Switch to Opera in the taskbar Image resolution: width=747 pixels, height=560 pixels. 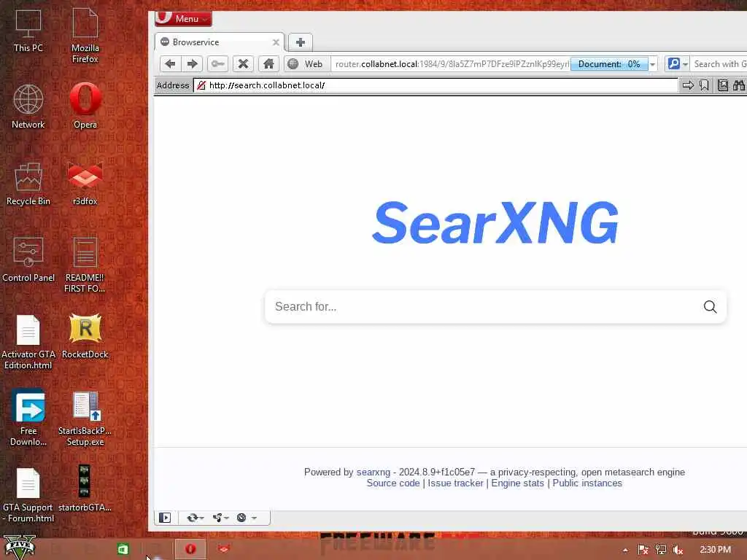click(190, 549)
